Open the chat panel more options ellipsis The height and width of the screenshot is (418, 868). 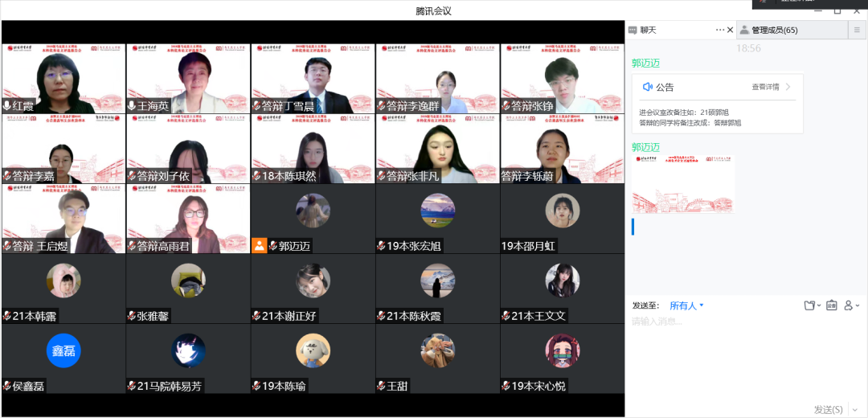pos(720,30)
